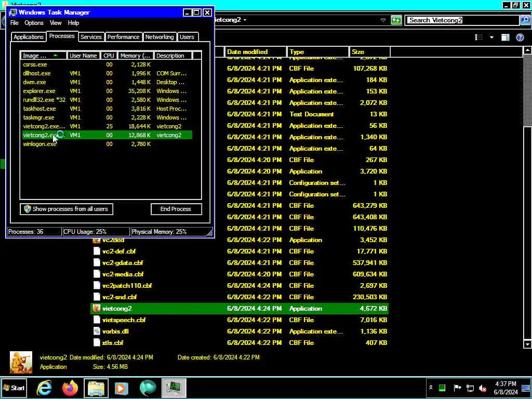This screenshot has width=532, height=399.
Task: Click the search magnifier icon
Action: (525, 20)
